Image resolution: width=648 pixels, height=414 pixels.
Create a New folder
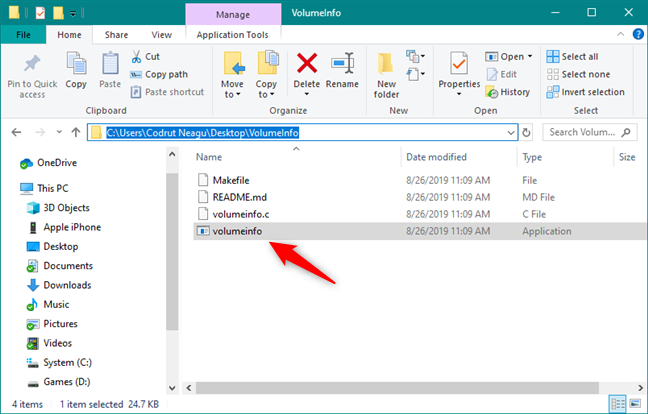(x=386, y=76)
